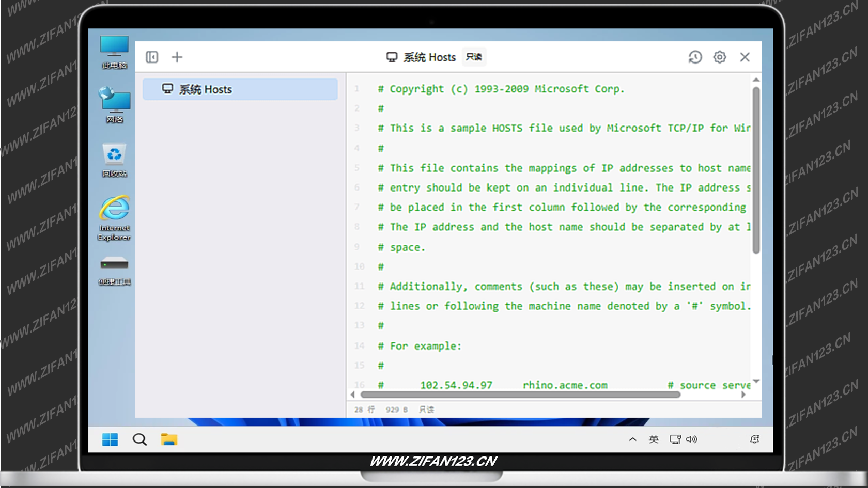Switch input language 英 indicator

pyautogui.click(x=654, y=439)
